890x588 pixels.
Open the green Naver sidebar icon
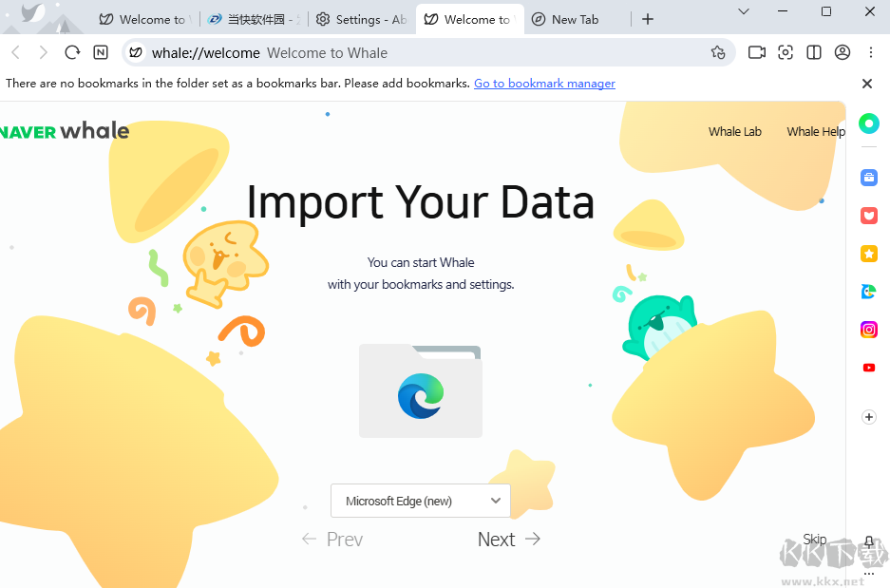(869, 123)
